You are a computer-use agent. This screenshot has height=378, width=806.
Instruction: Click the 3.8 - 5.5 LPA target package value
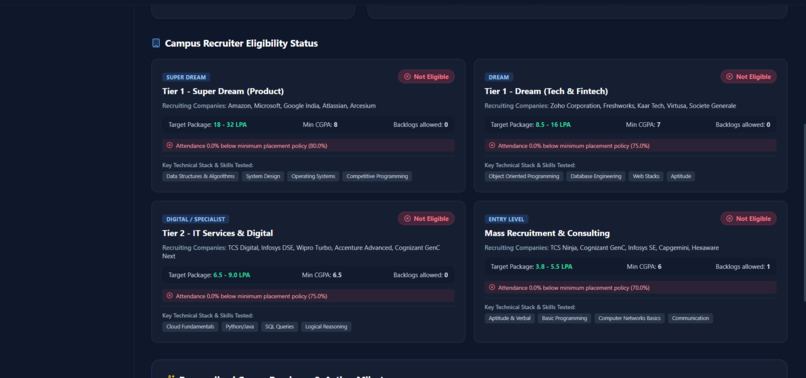coord(554,266)
